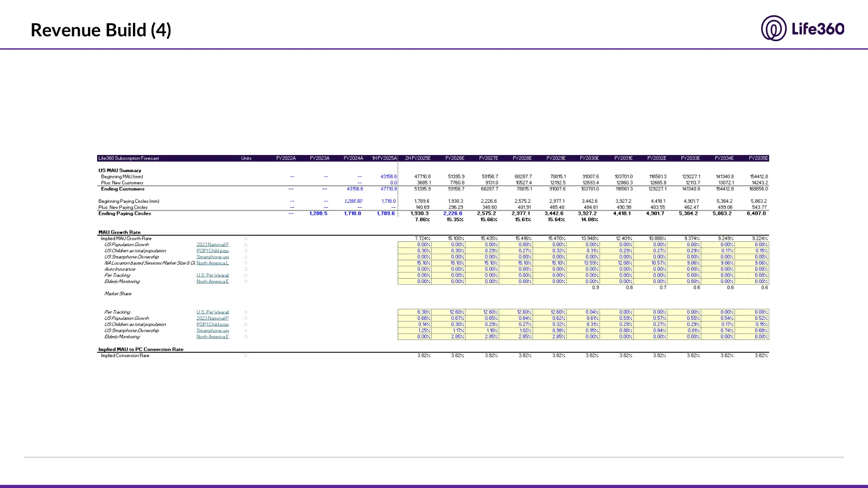Select the 6.30% Pet Tracking cell
The width and height of the screenshot is (868, 488).
[x=414, y=312]
